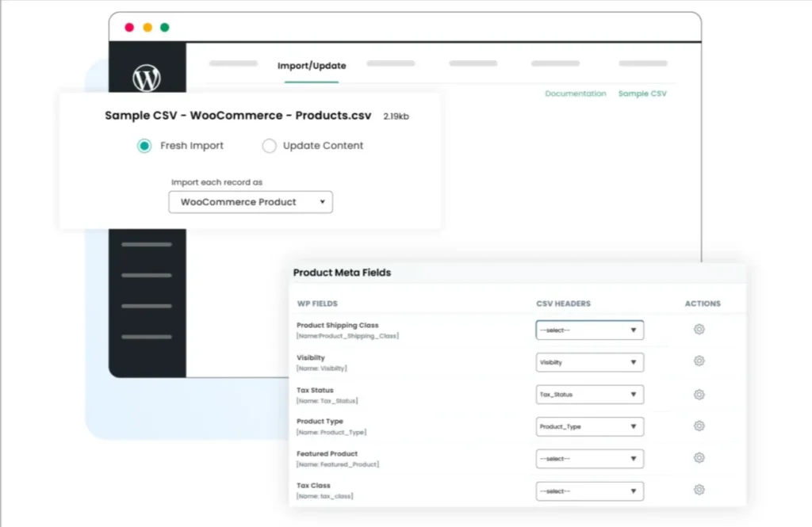Open settings gear for Product Type

(699, 426)
